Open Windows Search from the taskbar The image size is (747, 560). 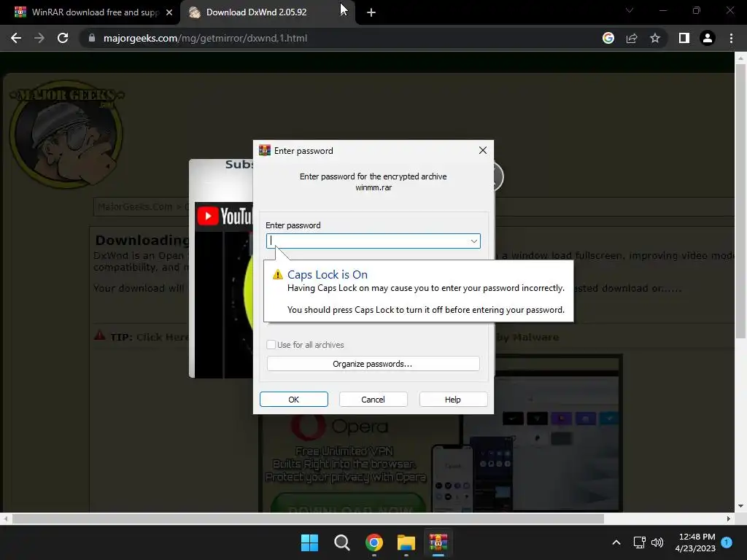[342, 542]
